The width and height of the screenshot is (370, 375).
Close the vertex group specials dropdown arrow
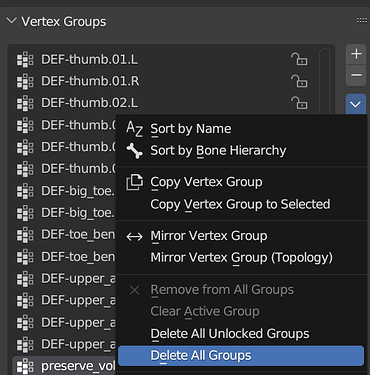pyautogui.click(x=356, y=104)
